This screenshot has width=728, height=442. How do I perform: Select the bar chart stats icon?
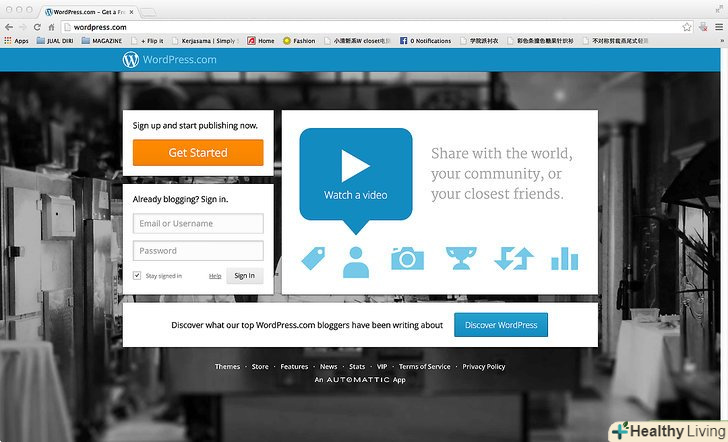(565, 258)
